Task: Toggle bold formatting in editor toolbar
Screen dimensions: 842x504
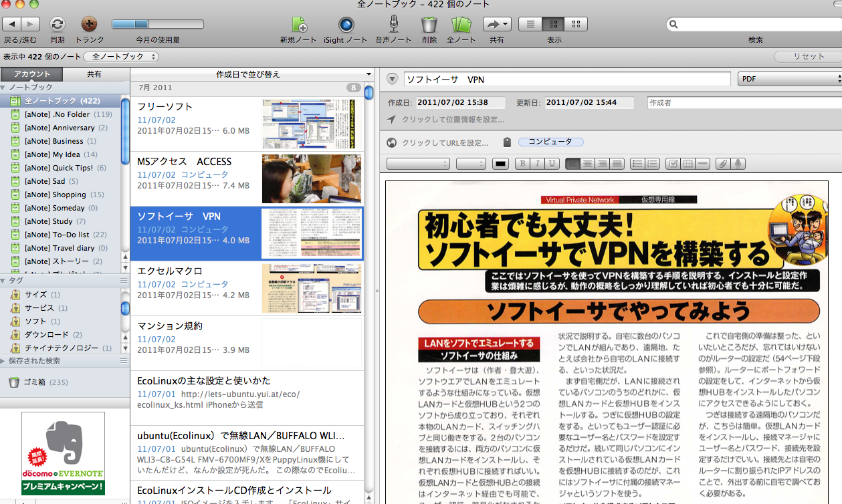Action: point(522,164)
